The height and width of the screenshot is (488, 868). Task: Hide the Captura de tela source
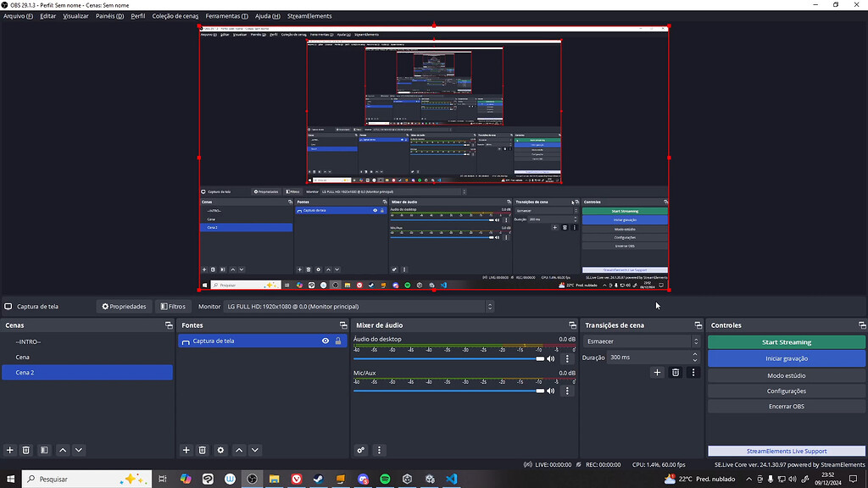pyautogui.click(x=325, y=341)
